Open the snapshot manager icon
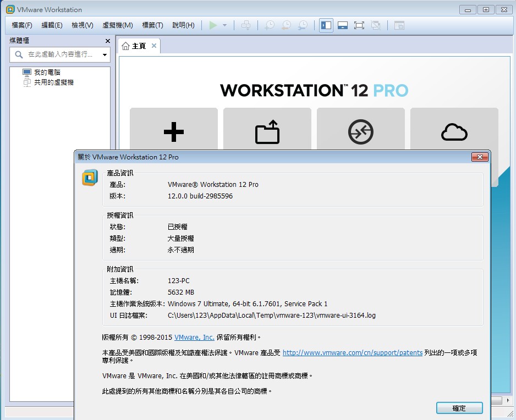 (x=303, y=25)
